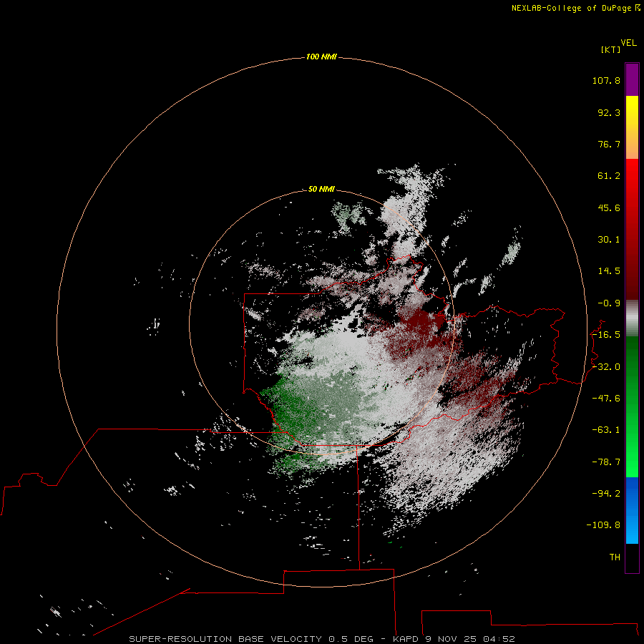644x644 pixels.
Task: Click the product title caption at bottom
Action: [321, 639]
